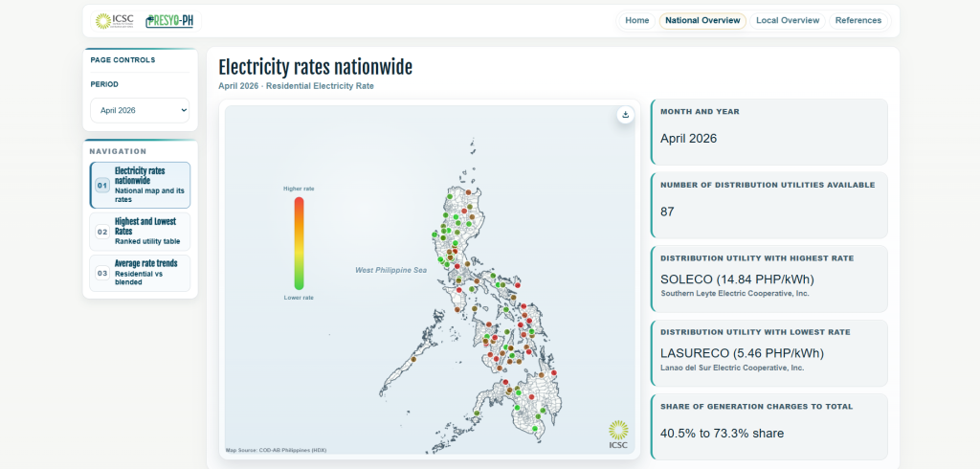Click the PRESYO-PH logo
The height and width of the screenshot is (469, 980).
pyautogui.click(x=169, y=20)
